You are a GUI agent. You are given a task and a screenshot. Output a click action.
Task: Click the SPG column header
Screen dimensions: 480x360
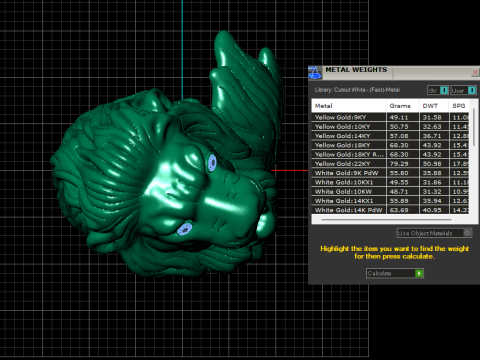(x=459, y=106)
